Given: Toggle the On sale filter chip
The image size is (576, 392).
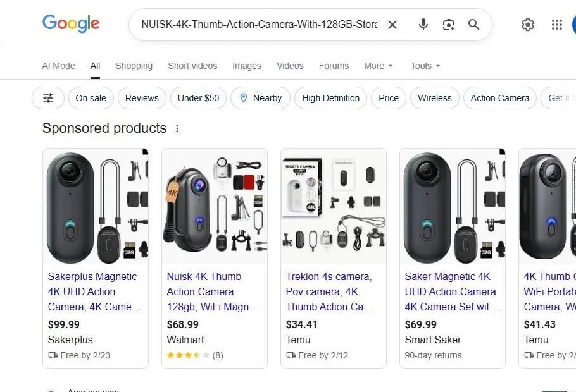Looking at the screenshot, I should pos(91,98).
